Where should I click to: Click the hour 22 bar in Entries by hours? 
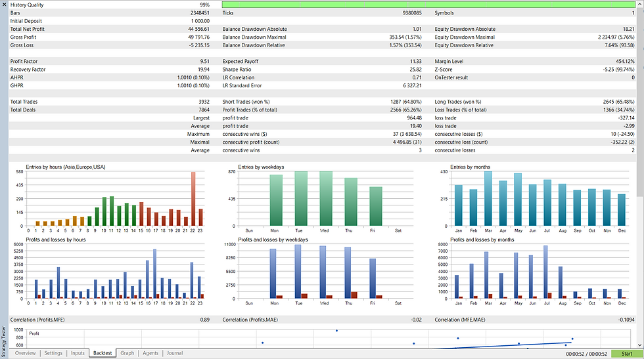193,199
